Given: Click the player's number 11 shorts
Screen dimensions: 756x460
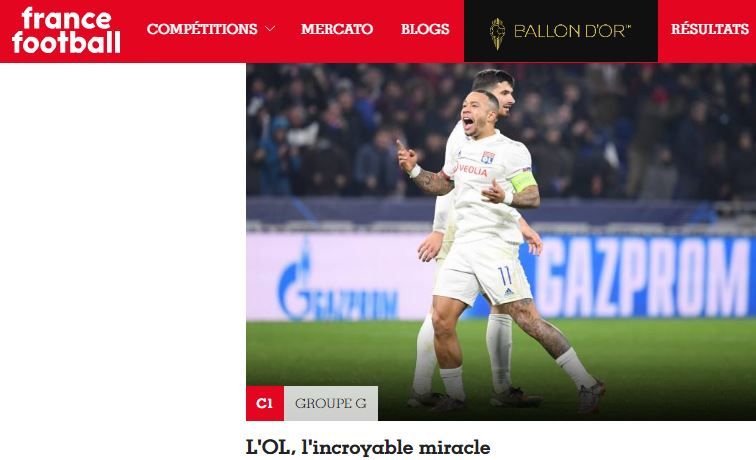Looking at the screenshot, I should [483, 277].
